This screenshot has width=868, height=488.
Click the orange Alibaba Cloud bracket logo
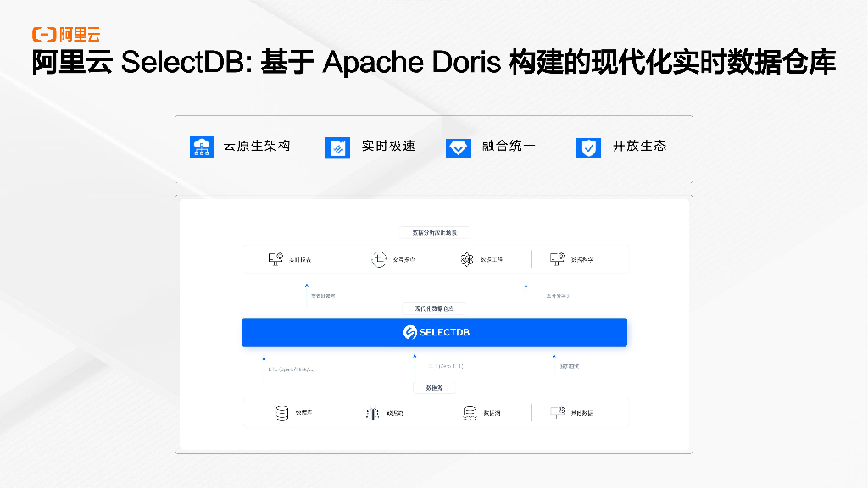44,34
